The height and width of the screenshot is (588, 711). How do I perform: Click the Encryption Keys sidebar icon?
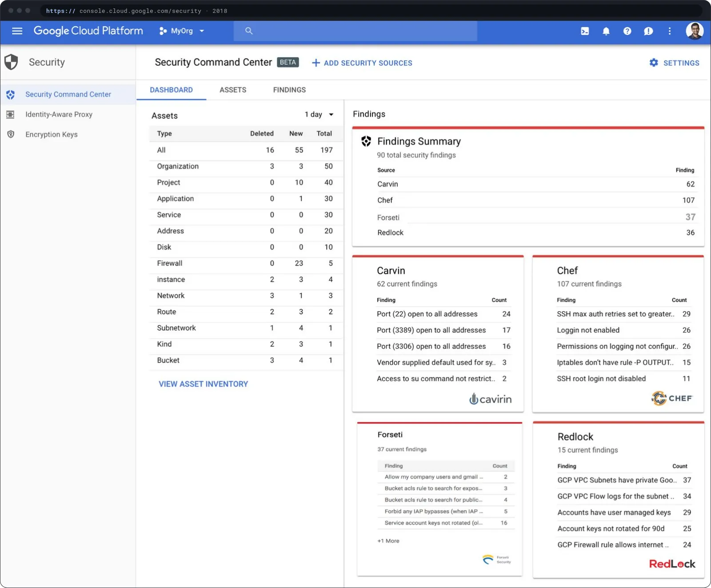tap(11, 134)
